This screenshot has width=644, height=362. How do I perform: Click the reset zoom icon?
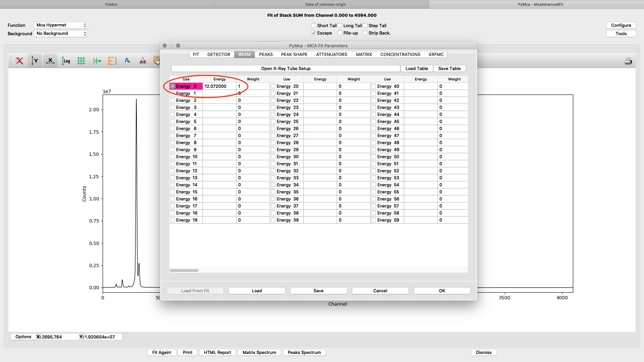click(20, 61)
